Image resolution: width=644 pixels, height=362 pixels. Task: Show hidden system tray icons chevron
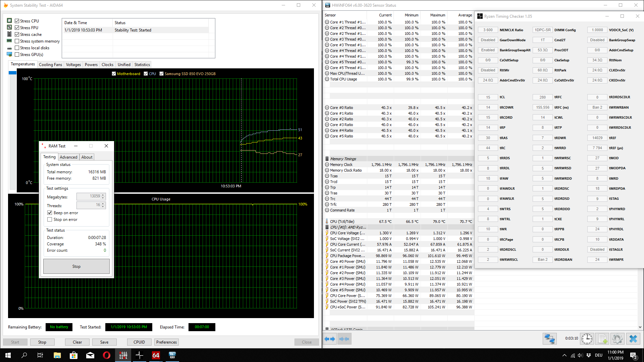pyautogui.click(x=564, y=355)
